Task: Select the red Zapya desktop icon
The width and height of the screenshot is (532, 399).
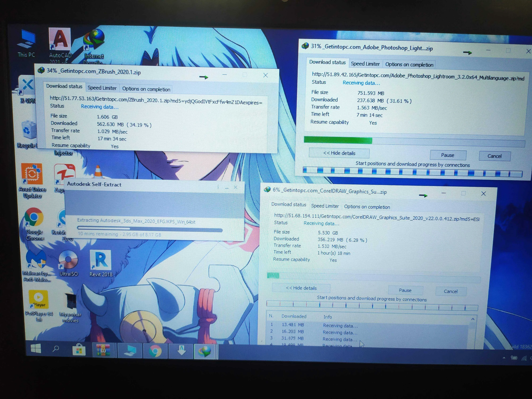Action: click(65, 175)
